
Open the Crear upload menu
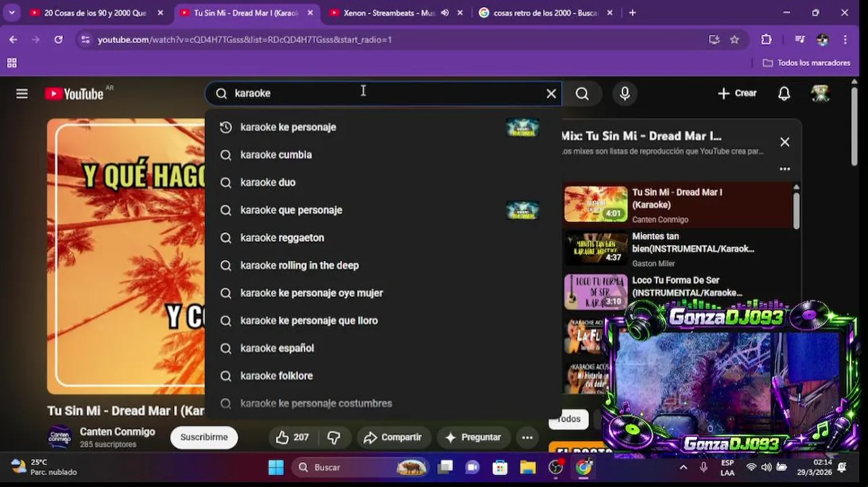point(738,93)
